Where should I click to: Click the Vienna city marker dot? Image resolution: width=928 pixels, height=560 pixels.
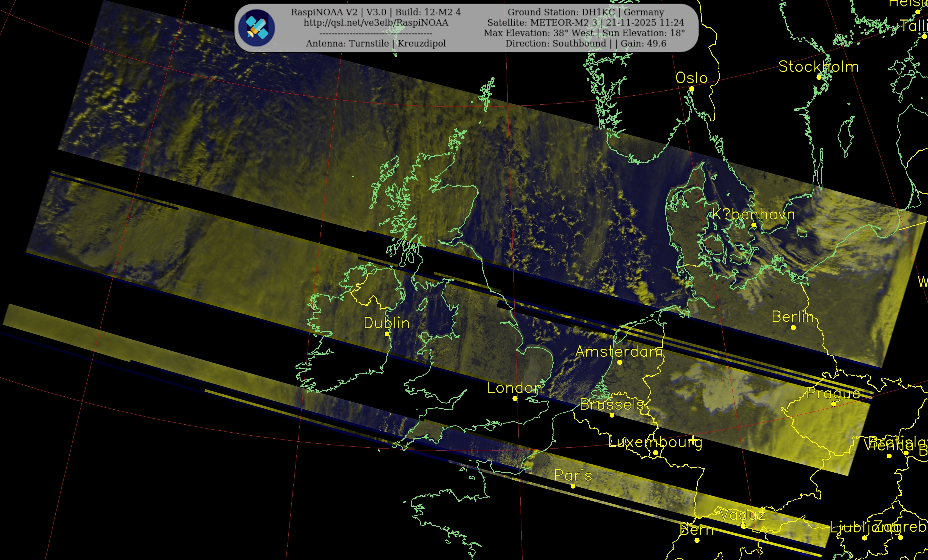click(889, 456)
